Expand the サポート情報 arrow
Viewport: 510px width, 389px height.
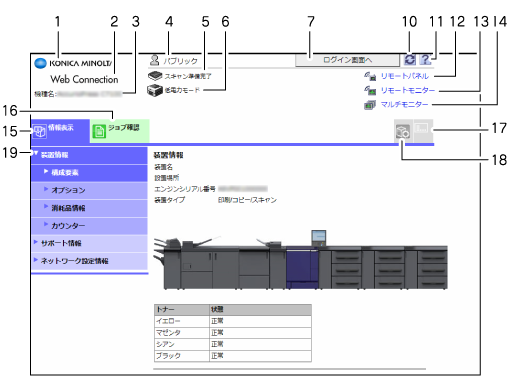(36, 242)
